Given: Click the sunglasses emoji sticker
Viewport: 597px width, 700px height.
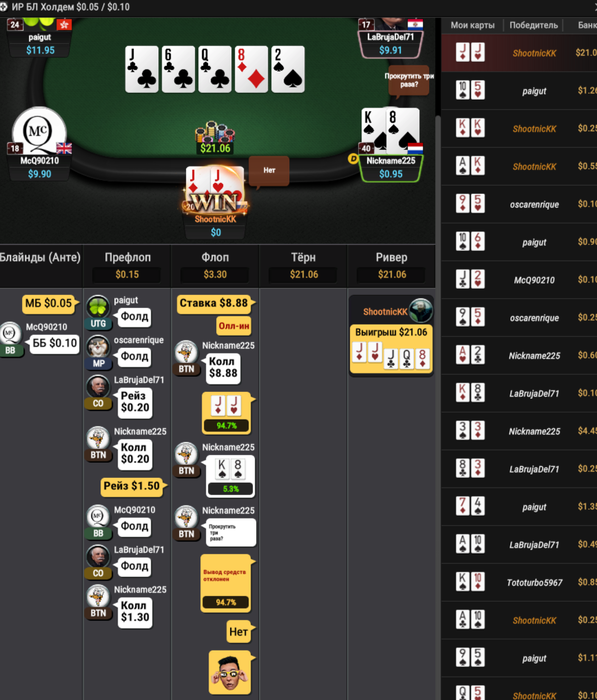Looking at the screenshot, I should (230, 672).
